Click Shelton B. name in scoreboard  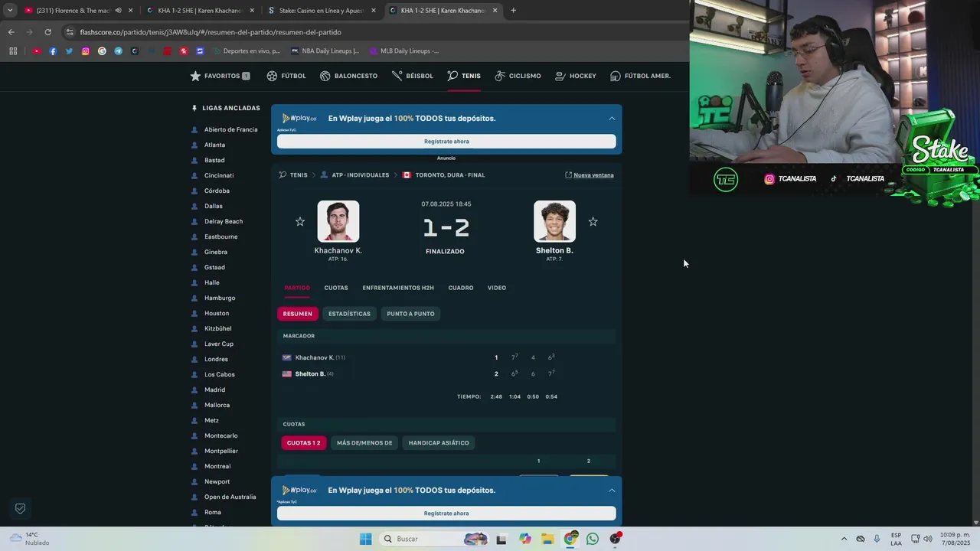(310, 374)
